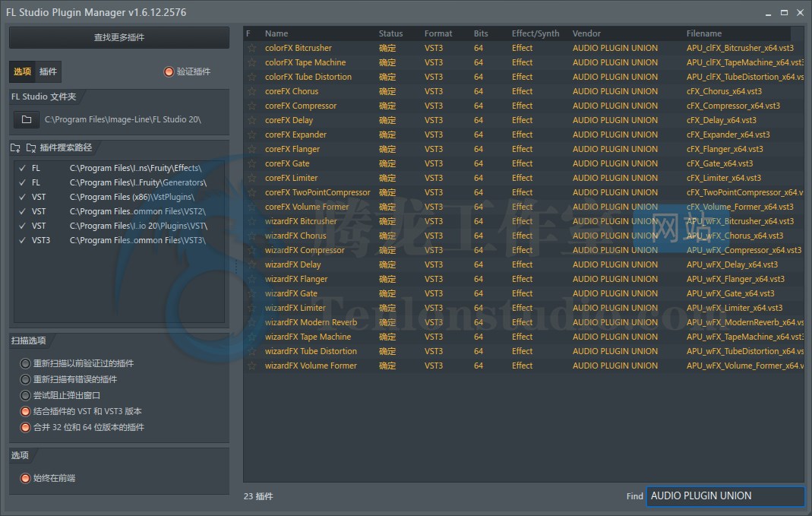Favorite the coreFX Gate plugin star
This screenshot has width=812, height=516.
[251, 163]
